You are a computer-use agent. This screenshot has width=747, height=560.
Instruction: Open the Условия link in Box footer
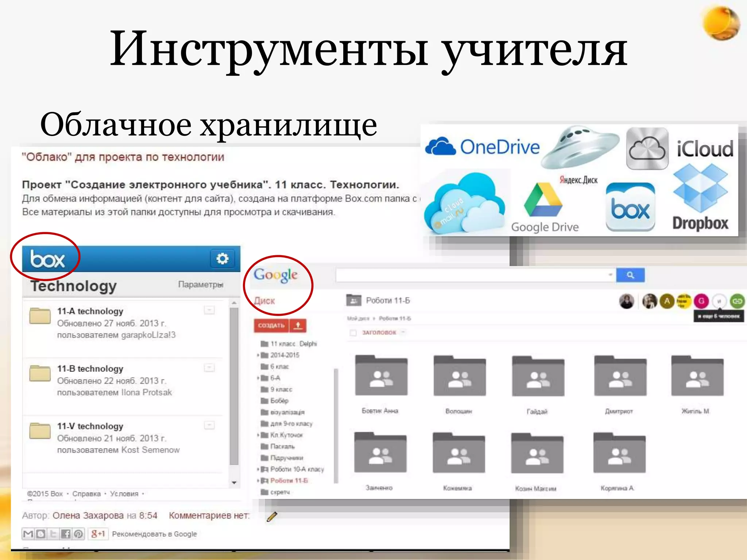click(124, 494)
